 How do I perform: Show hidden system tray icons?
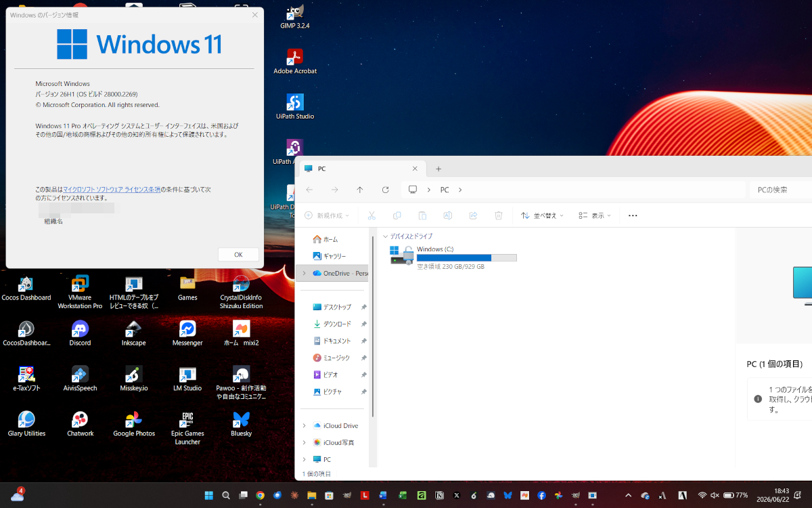[628, 495]
